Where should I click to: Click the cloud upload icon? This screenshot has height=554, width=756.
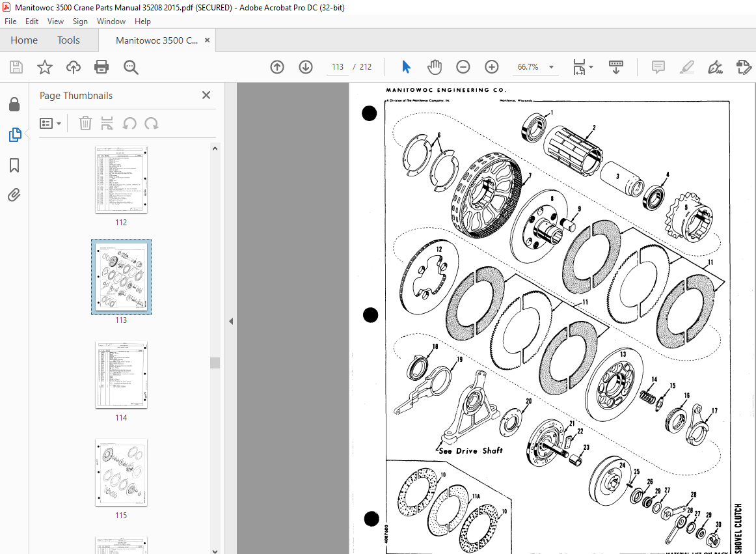tap(74, 67)
